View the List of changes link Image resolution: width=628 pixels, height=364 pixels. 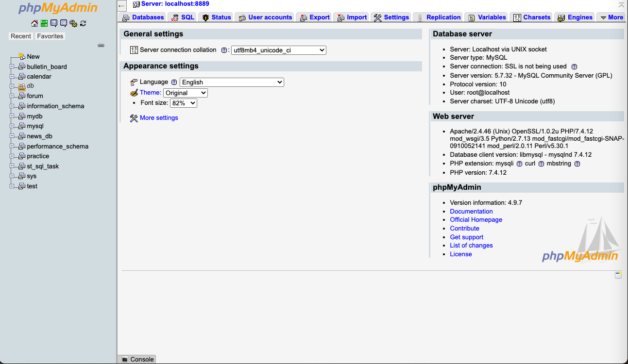471,245
